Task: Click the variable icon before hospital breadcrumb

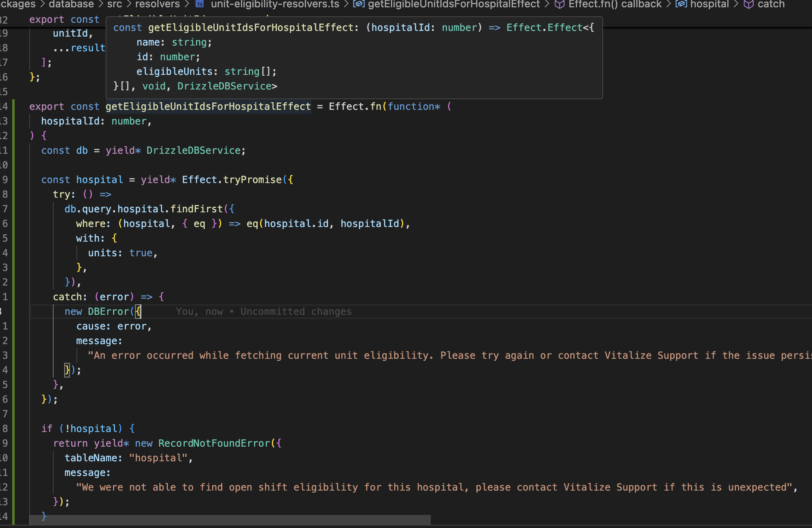Action: 681,4
